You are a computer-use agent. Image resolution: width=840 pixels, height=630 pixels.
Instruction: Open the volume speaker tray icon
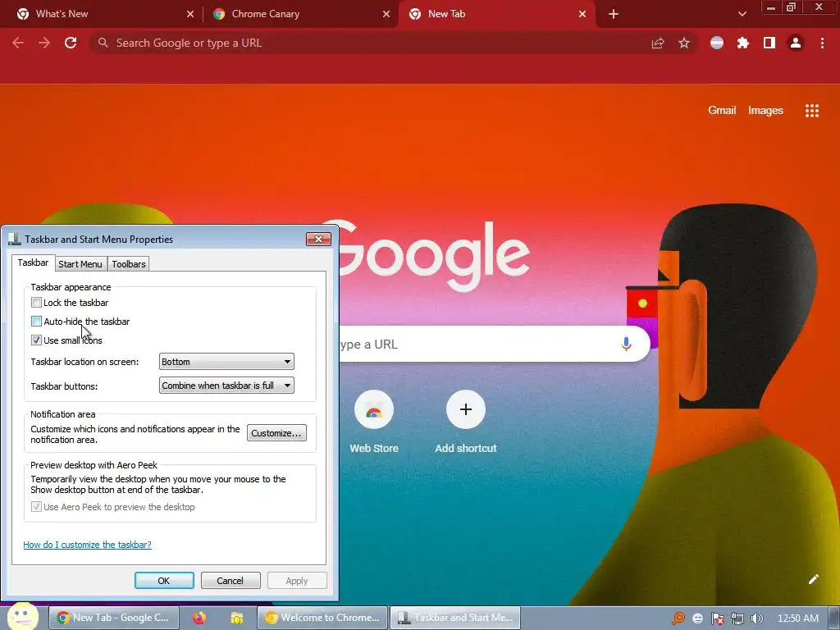(757, 619)
